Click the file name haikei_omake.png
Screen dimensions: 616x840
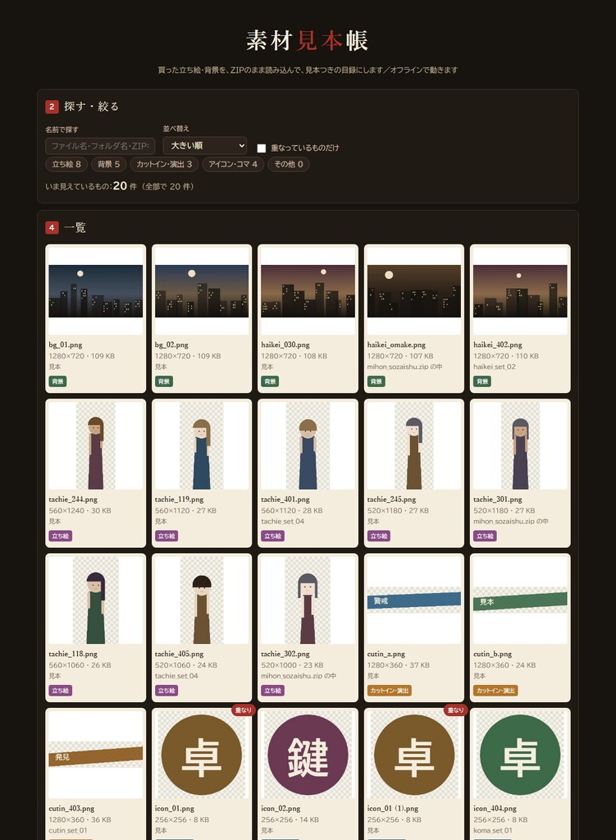[x=396, y=345]
